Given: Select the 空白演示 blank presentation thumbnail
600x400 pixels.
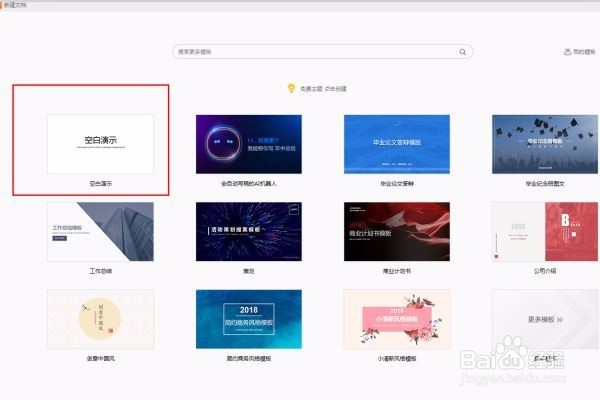Looking at the screenshot, I should click(x=100, y=144).
